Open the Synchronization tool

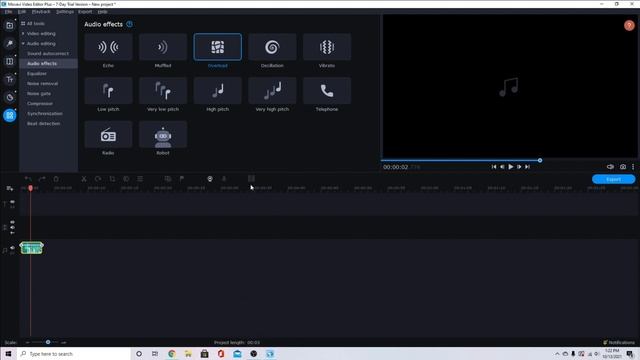point(45,113)
